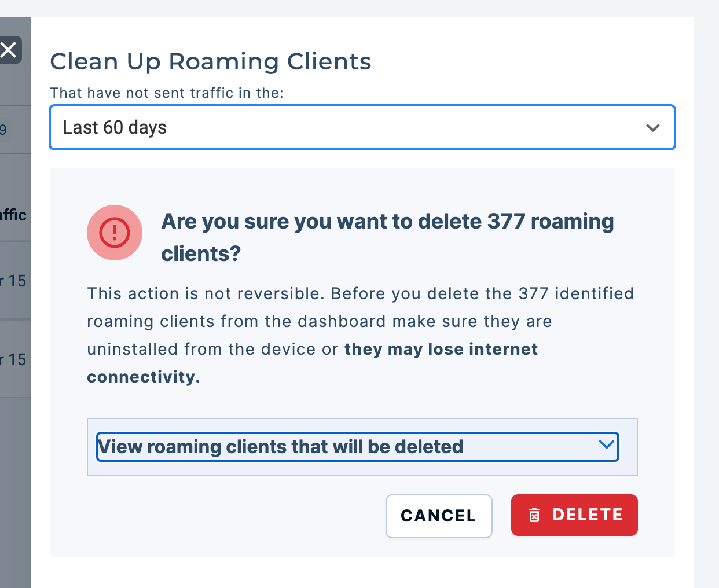Click the blue chevron on the roaming clients expander

click(606, 444)
